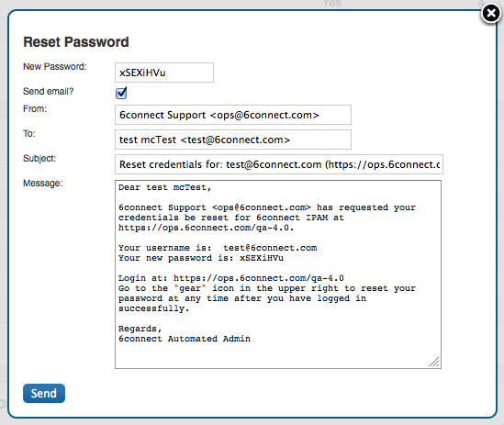The height and width of the screenshot is (425, 504).
Task: Place cursor on 'Your new password is' line
Action: pyautogui.click(x=201, y=258)
